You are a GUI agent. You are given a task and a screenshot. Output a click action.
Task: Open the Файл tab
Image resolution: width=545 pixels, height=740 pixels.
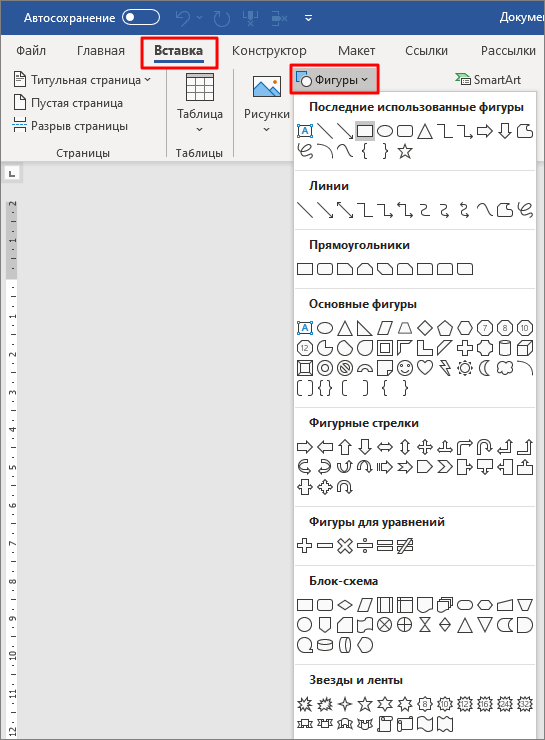[x=31, y=50]
